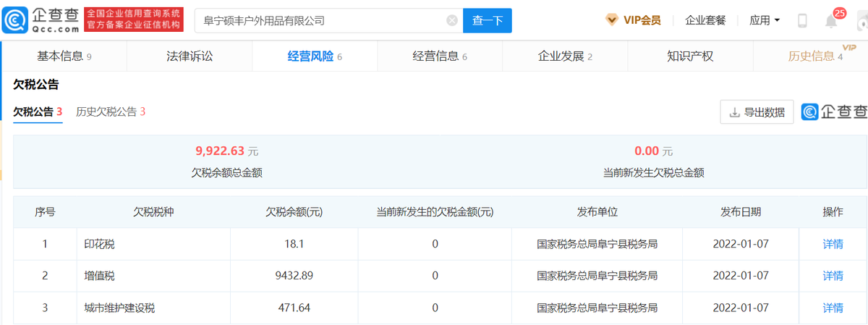Open 详情 for the 印花税 row
The image size is (868, 325).
833,244
